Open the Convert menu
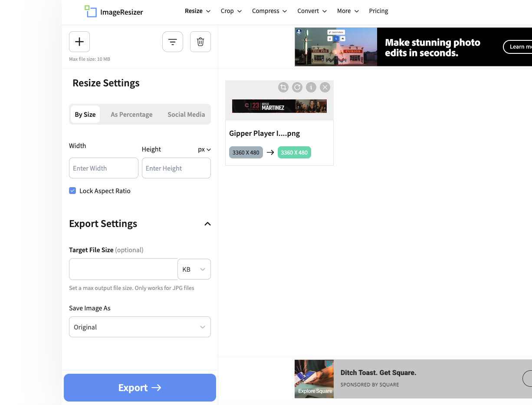The image size is (532, 405). [312, 11]
